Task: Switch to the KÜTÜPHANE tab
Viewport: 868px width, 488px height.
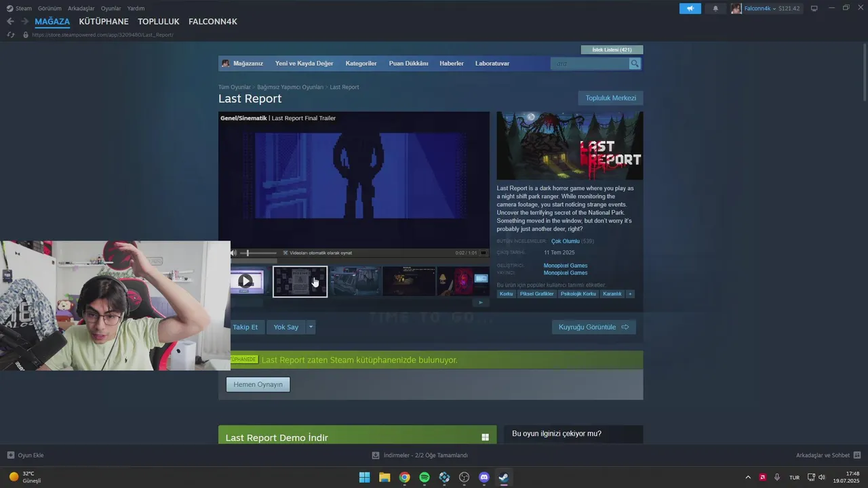Action: coord(104,22)
